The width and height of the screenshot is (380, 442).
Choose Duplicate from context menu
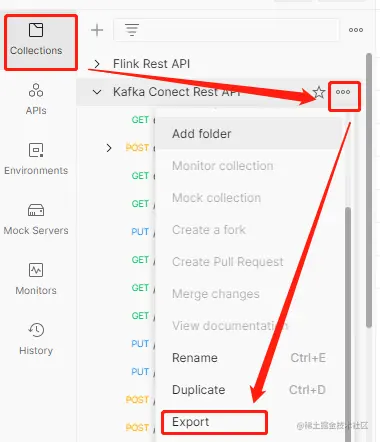click(x=248, y=390)
